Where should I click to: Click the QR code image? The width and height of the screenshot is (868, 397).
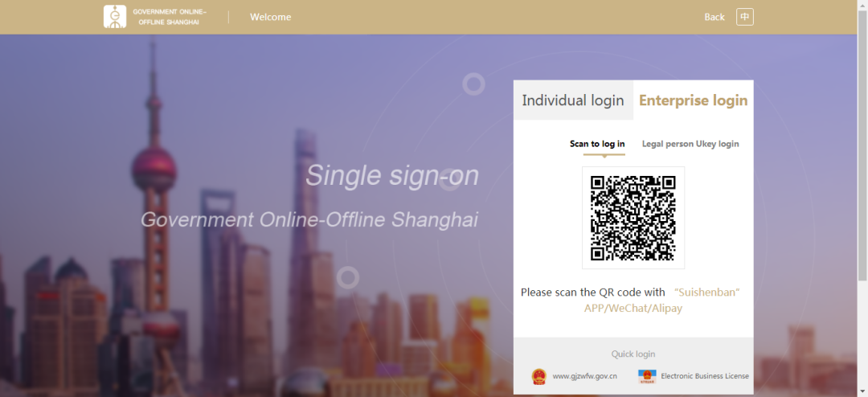coord(633,218)
